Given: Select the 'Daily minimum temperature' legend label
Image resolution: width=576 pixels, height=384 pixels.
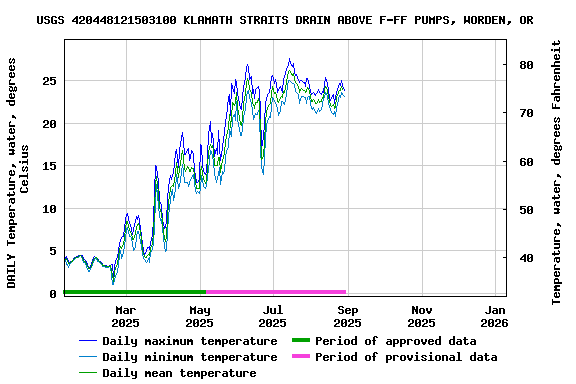Looking at the screenshot, I should [190, 357].
